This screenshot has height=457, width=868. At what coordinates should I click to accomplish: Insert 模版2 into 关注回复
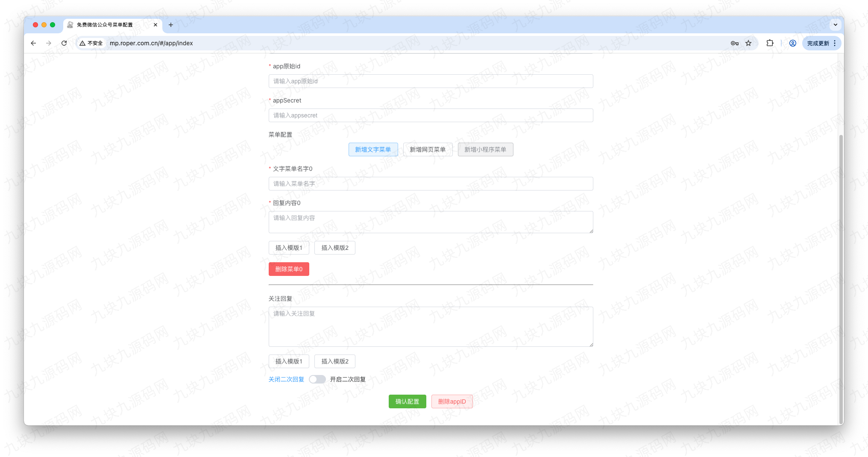point(335,361)
